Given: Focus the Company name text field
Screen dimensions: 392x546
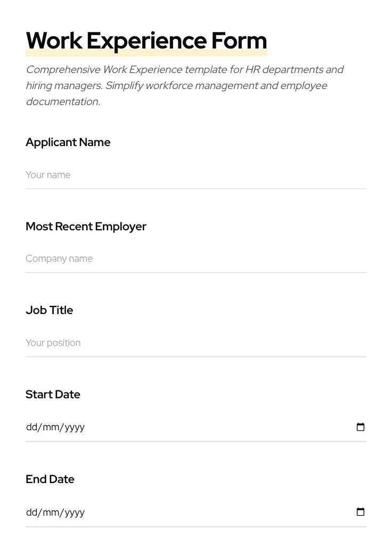Looking at the screenshot, I should (x=195, y=259).
